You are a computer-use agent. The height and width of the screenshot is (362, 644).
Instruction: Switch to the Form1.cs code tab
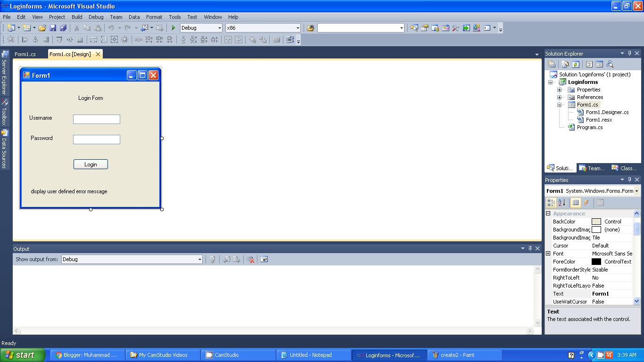click(x=26, y=54)
